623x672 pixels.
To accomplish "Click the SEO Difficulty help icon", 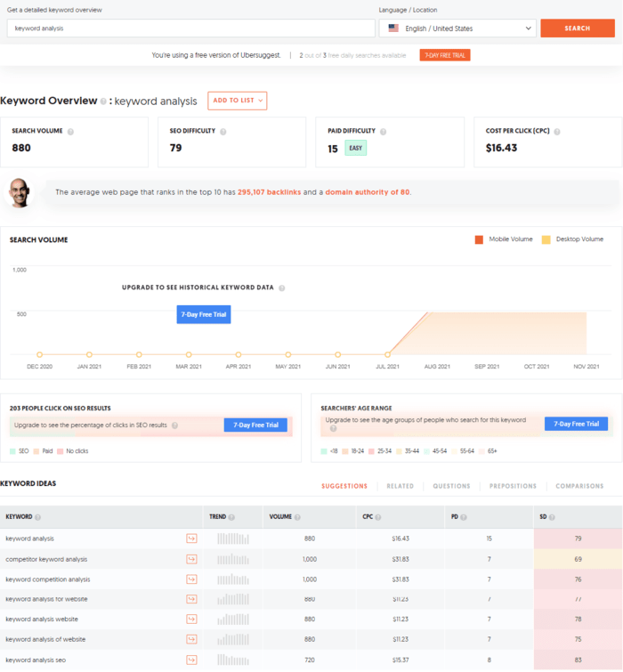I will [223, 132].
